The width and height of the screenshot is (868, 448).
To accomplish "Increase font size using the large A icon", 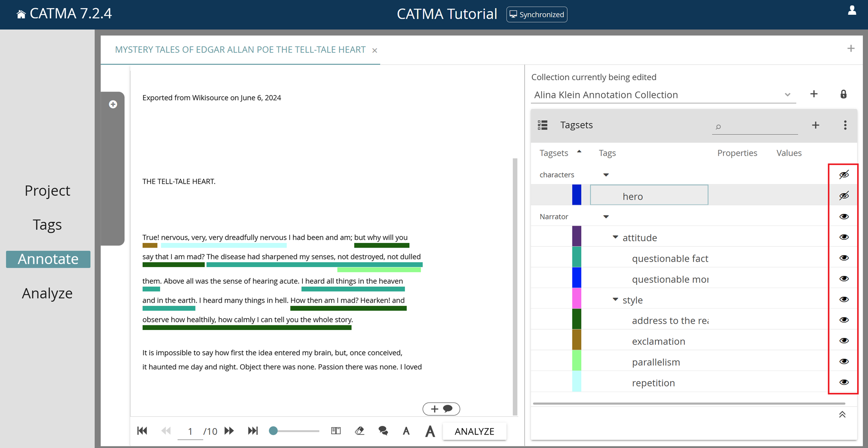I will pos(430,431).
